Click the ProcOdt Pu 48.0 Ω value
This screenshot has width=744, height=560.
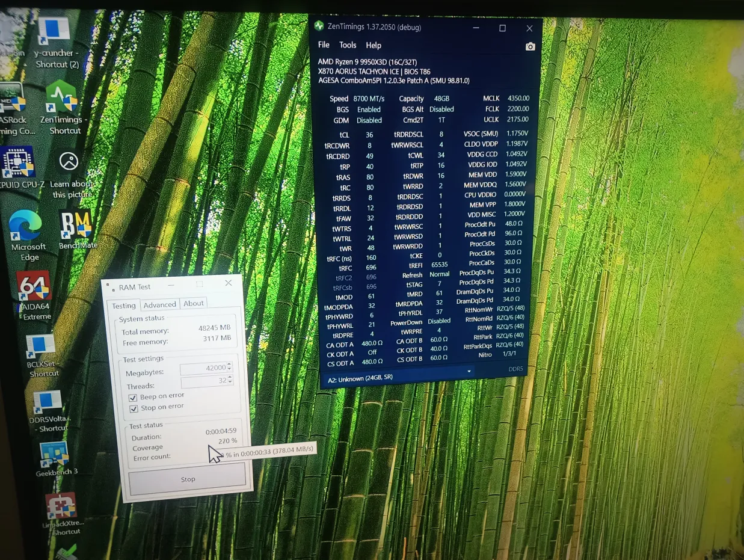(513, 224)
